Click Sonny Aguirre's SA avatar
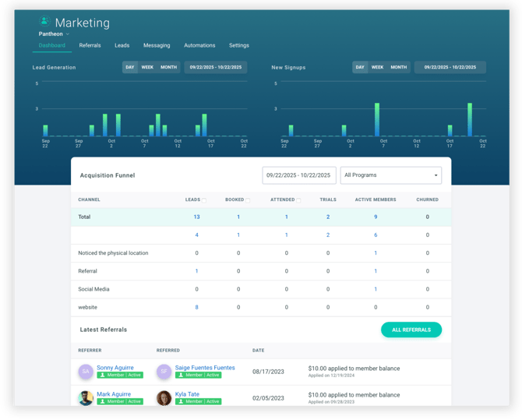The image size is (522, 420). [x=86, y=372]
